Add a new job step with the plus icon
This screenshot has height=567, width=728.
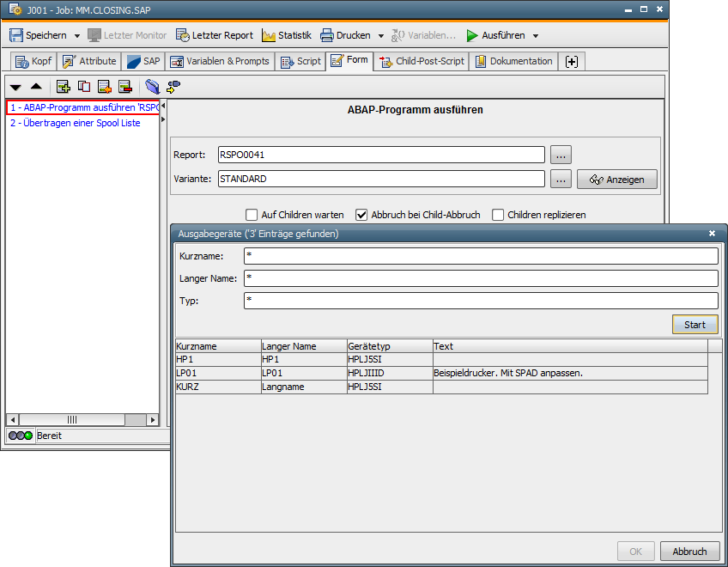point(64,87)
